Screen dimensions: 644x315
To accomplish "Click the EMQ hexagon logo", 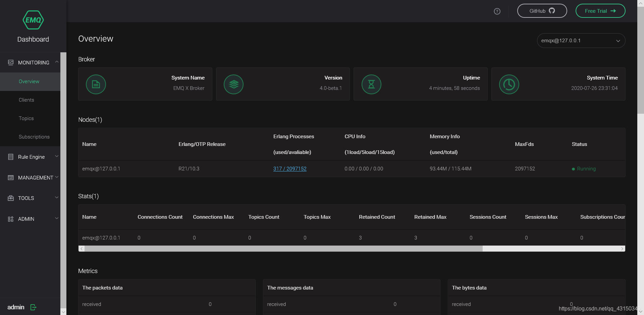I will 33,20.
